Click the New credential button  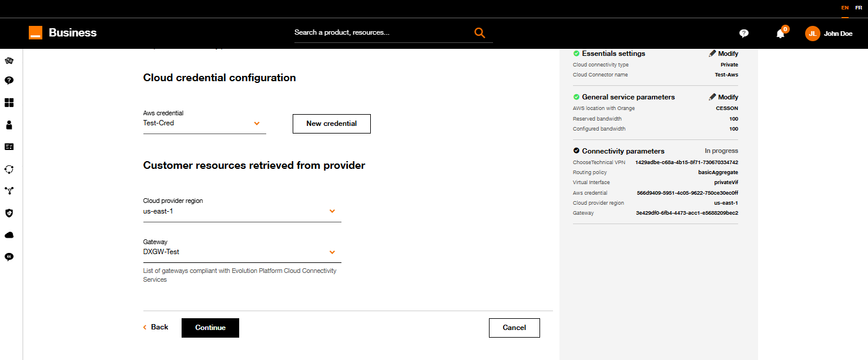point(331,124)
